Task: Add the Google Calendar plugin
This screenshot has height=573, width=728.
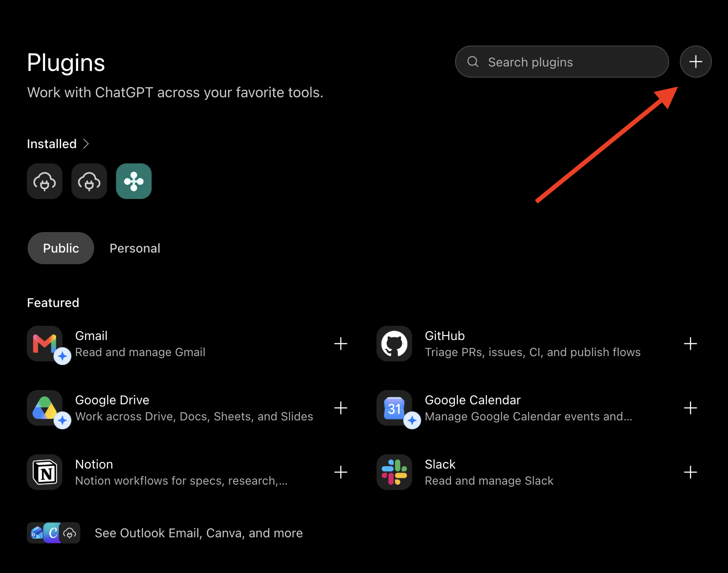Action: [691, 408]
